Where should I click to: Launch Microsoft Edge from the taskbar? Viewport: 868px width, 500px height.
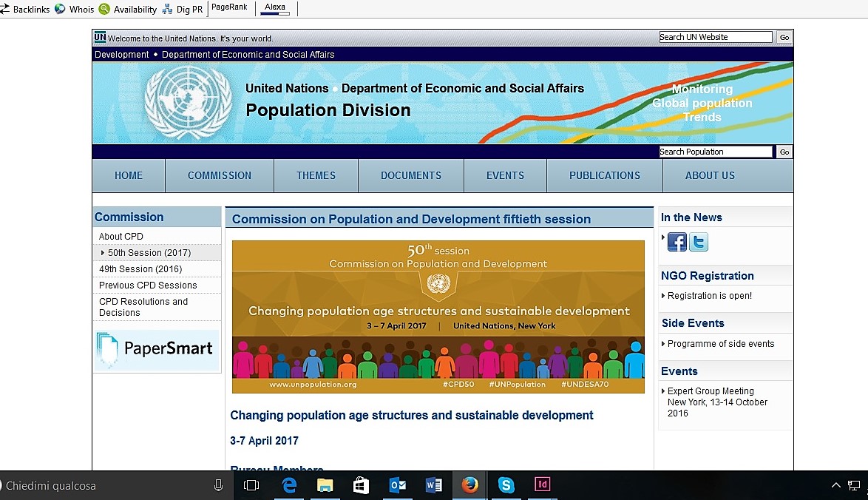(289, 486)
